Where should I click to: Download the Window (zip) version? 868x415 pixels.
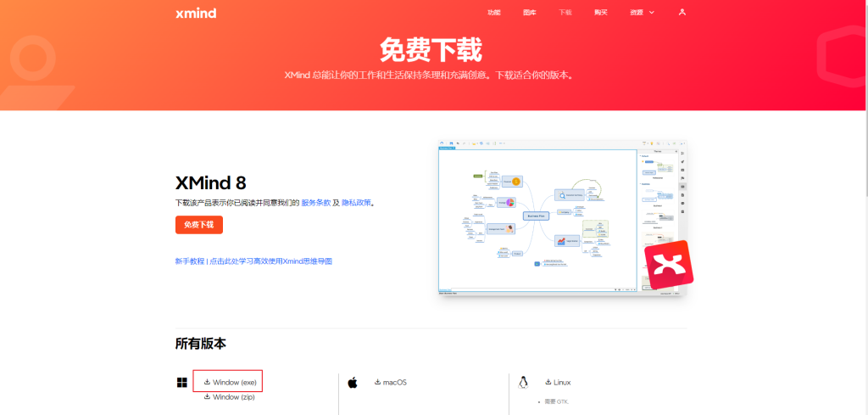click(x=229, y=396)
